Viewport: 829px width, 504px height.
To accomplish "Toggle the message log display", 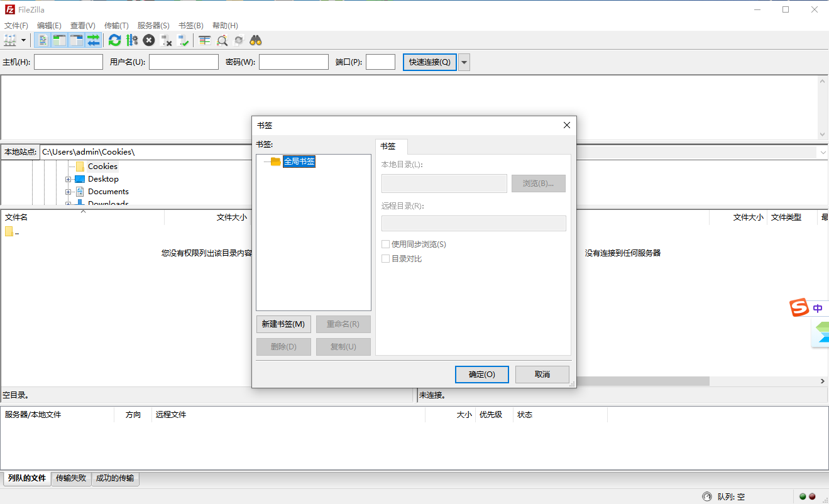I will click(41, 40).
